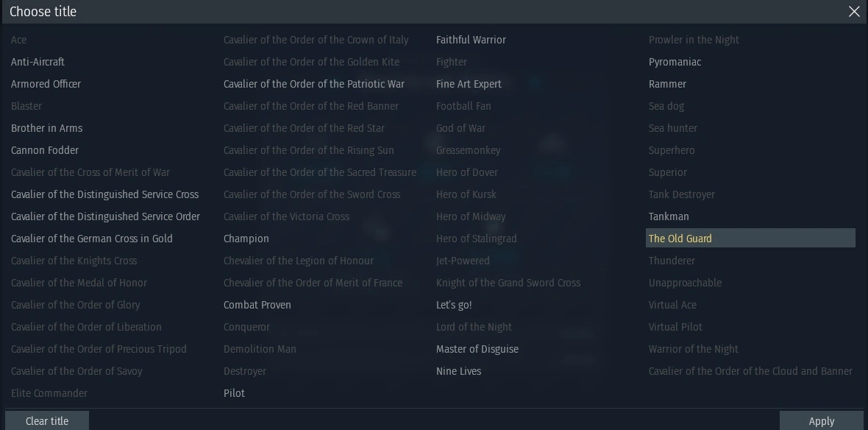
Task: Choose the 'Champion' title
Action: coord(246,239)
